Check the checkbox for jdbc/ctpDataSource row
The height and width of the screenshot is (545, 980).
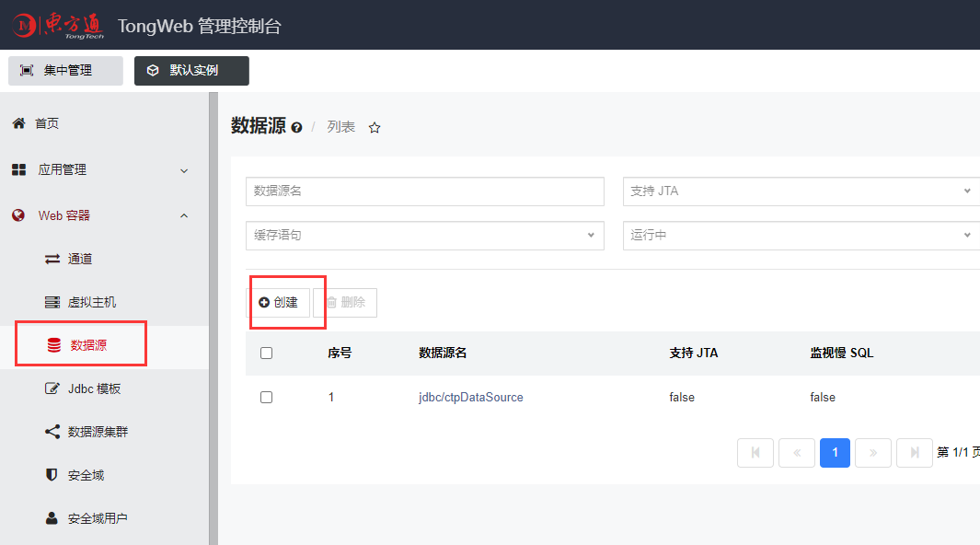coord(266,397)
